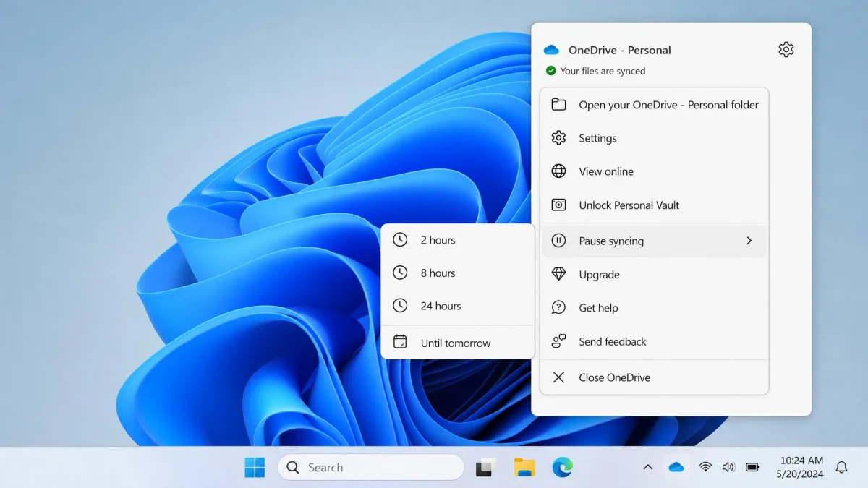Click the pause icon beside Pause syncing
This screenshot has width=868, height=488.
(558, 241)
